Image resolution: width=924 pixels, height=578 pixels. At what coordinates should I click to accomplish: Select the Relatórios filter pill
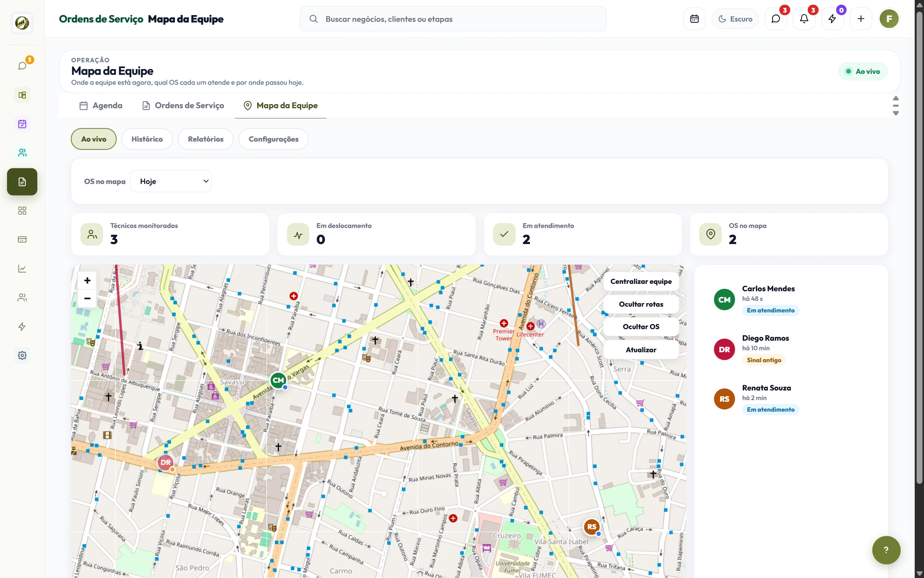point(205,139)
